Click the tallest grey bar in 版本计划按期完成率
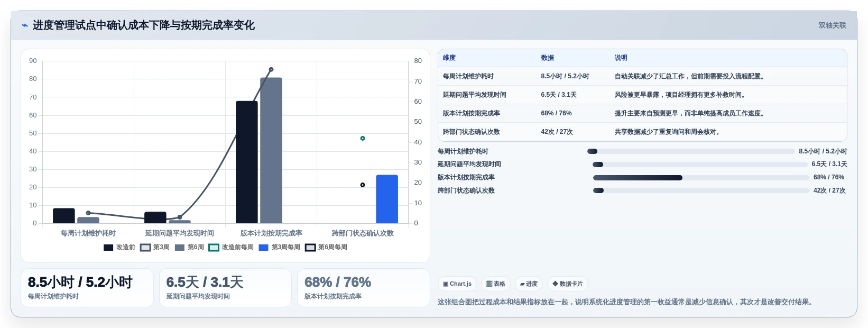868x328 pixels. [271, 150]
